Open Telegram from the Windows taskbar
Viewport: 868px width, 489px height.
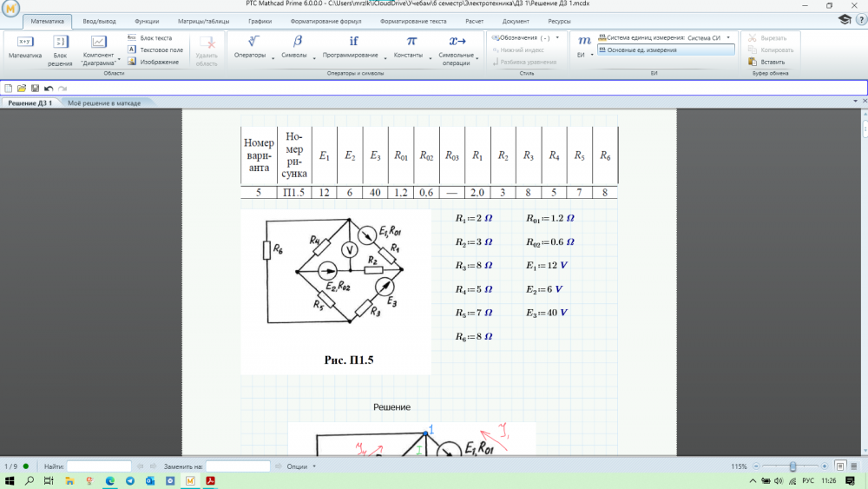tap(129, 481)
